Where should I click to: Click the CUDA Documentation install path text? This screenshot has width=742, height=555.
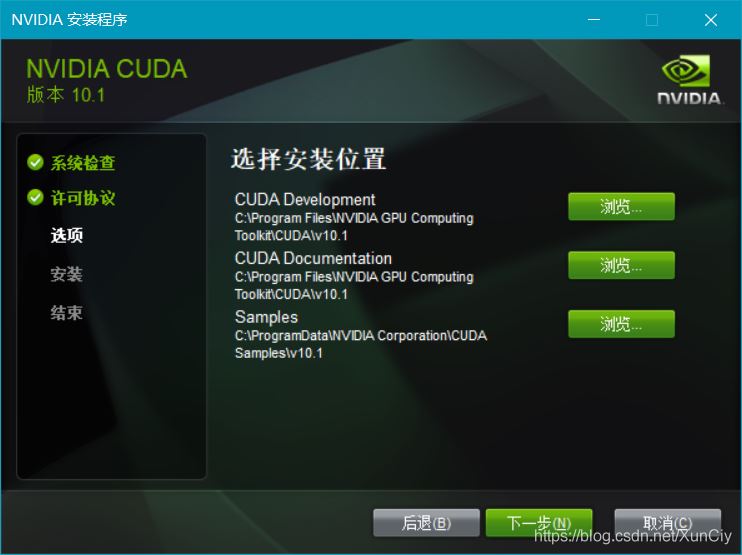[x=354, y=285]
